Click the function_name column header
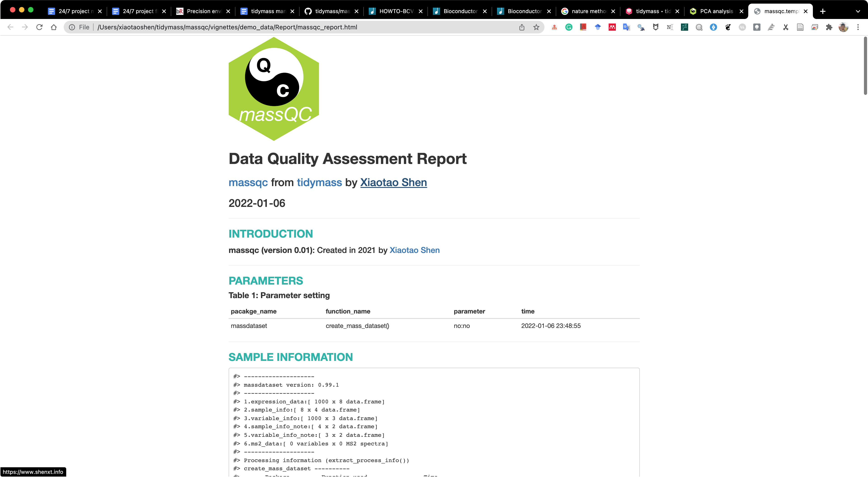 click(x=348, y=311)
